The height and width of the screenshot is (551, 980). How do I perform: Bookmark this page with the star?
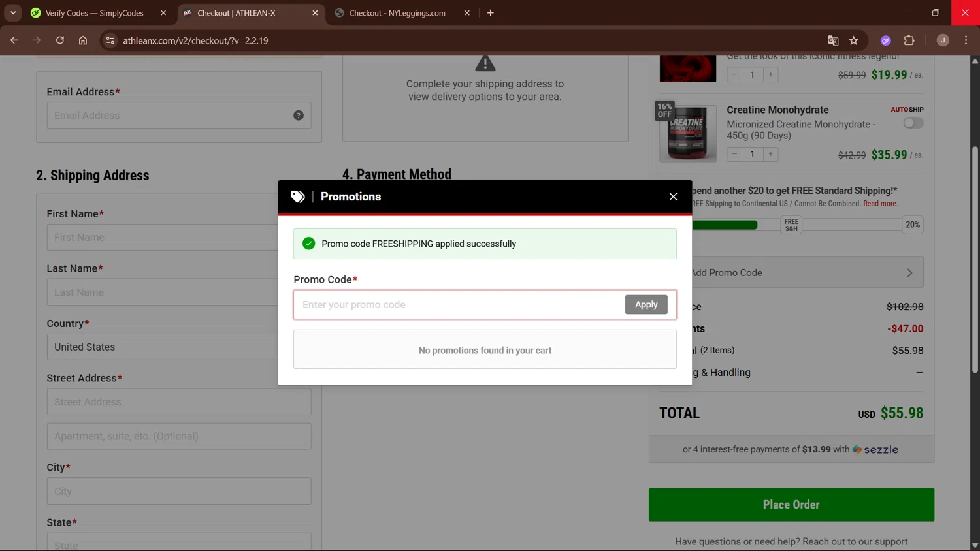(854, 40)
